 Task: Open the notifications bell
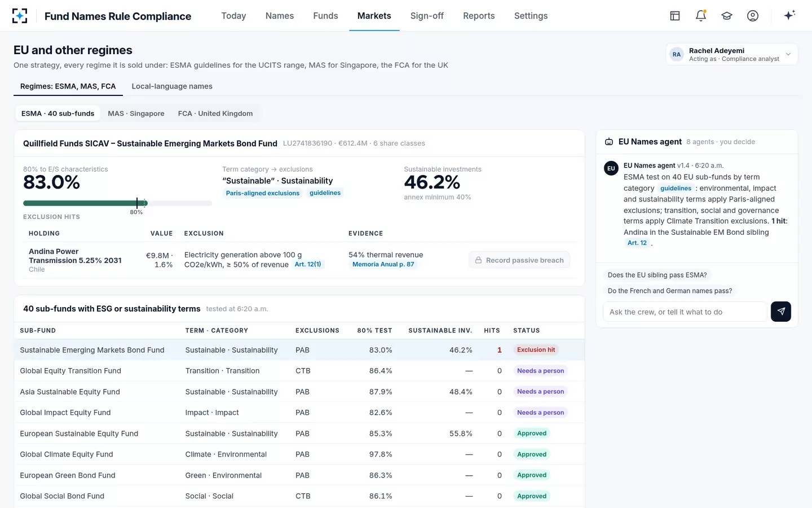(701, 16)
